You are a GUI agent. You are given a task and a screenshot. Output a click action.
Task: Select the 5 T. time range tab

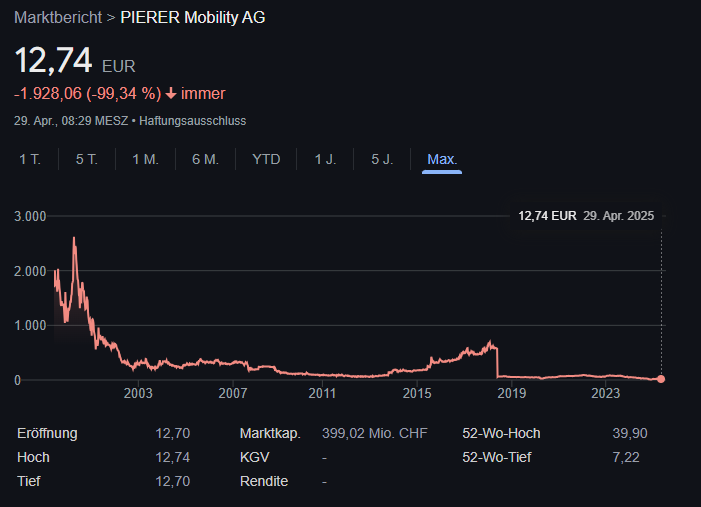[86, 159]
